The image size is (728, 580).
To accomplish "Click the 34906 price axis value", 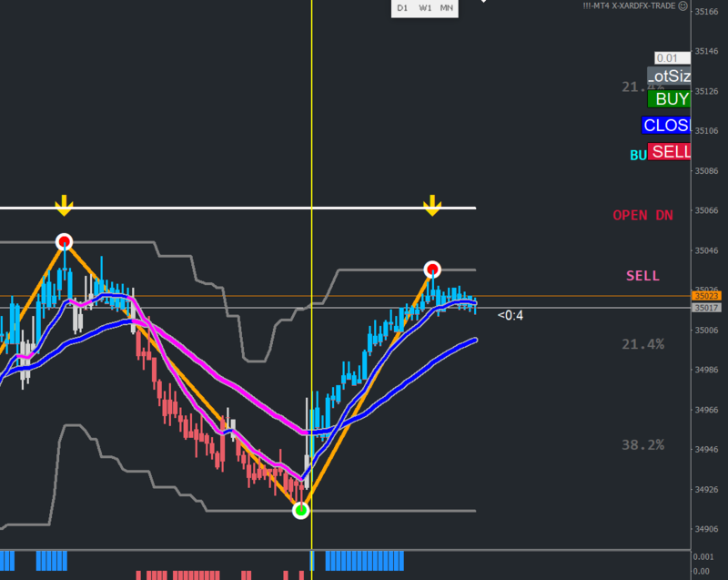I will pos(706,529).
